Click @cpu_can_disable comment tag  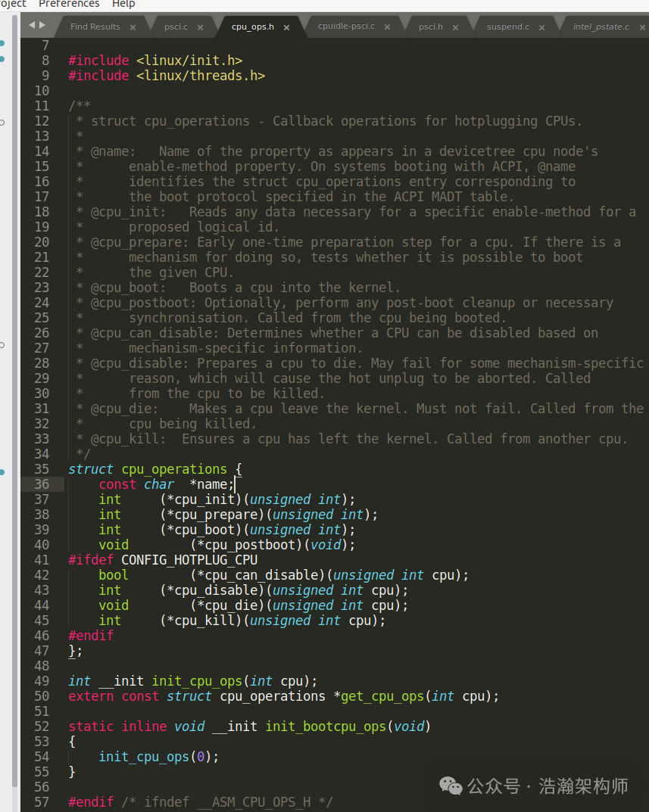(155, 333)
